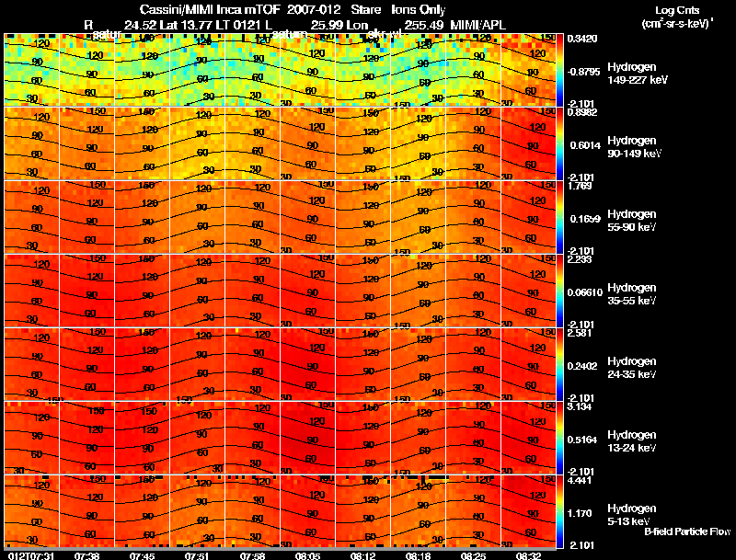This screenshot has height=560, width=736.
Task: Click the R value 24.52 in header
Action: tap(140, 25)
